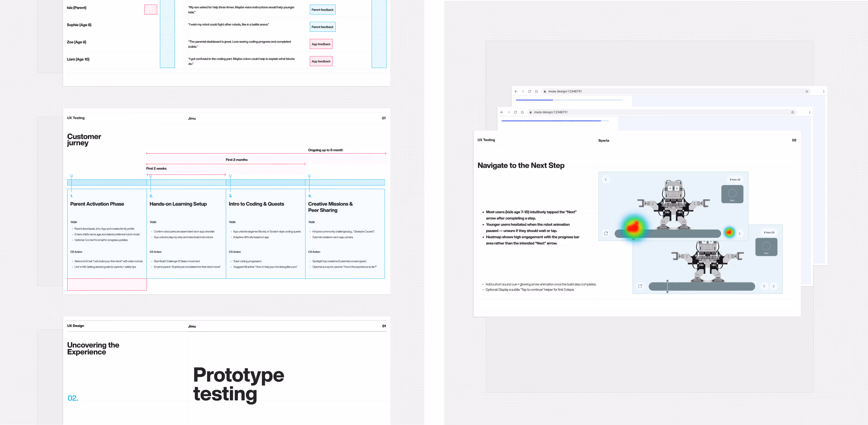868x425 pixels.
Task: Click bookmark star in the front browser address bar
Action: pyautogui.click(x=792, y=112)
